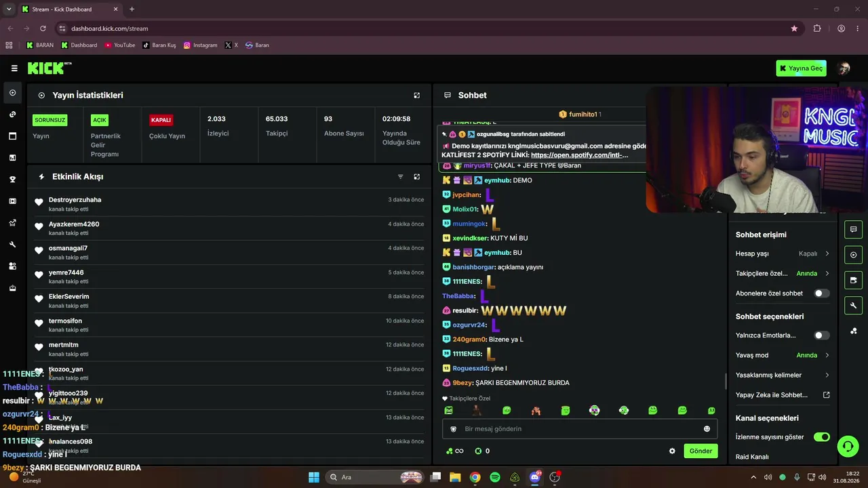Viewport: 868px width, 488px height.
Task: Maximize the Yayın İstatistikleri panel
Action: pos(417,96)
